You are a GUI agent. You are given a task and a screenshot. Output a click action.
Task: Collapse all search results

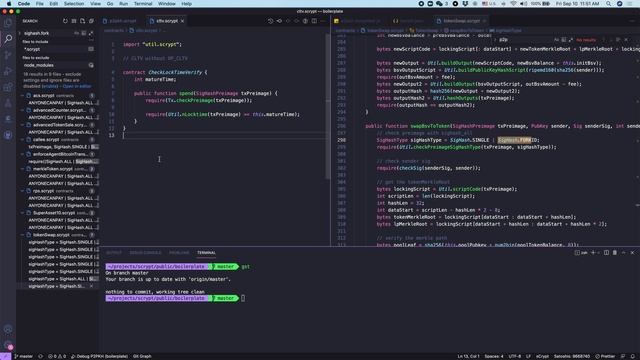[x=91, y=21]
